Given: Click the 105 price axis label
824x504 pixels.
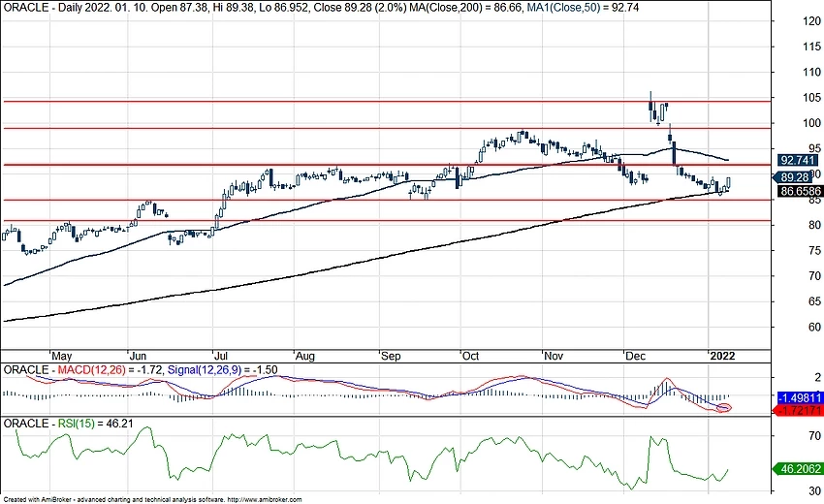Looking at the screenshot, I should pyautogui.click(x=810, y=98).
